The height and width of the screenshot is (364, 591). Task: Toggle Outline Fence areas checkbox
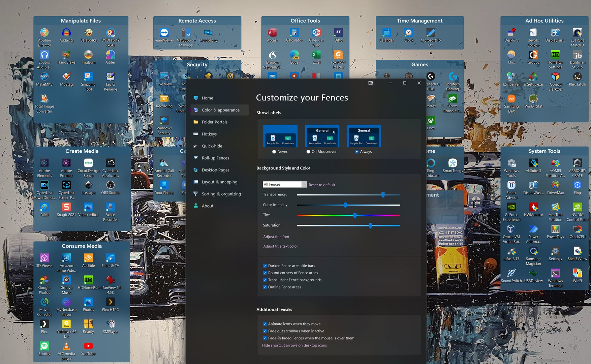click(265, 287)
